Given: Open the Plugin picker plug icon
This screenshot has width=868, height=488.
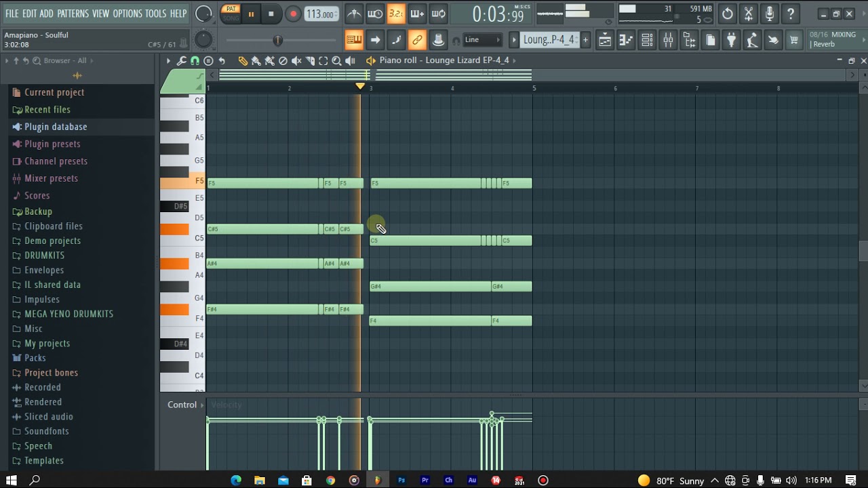Looking at the screenshot, I should coord(731,41).
